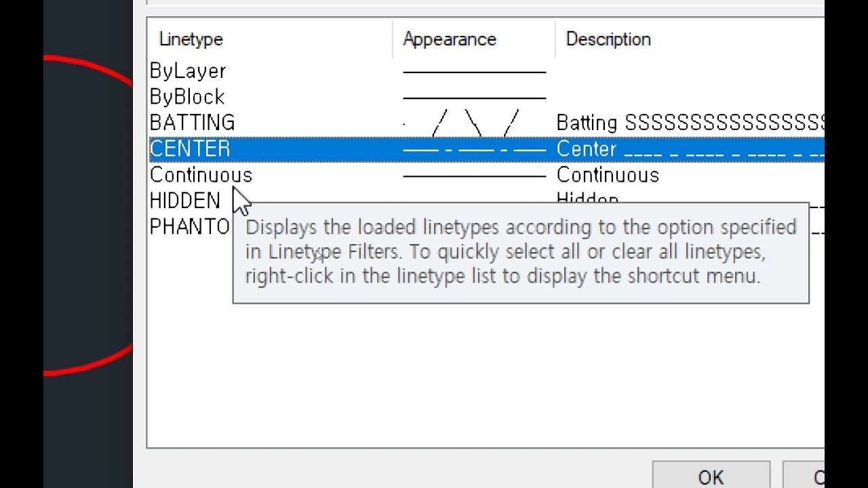Click the highlighted CENTER linetype name
The width and height of the screenshot is (868, 488).
pyautogui.click(x=190, y=149)
